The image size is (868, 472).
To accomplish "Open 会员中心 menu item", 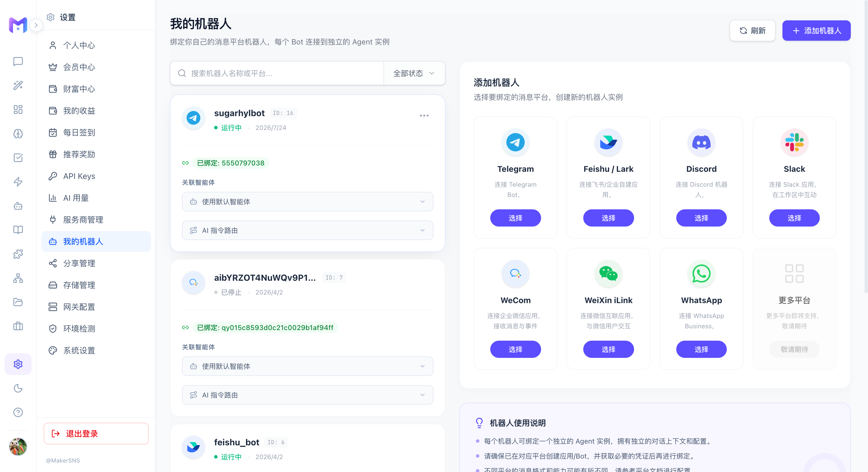I will 96,67.
